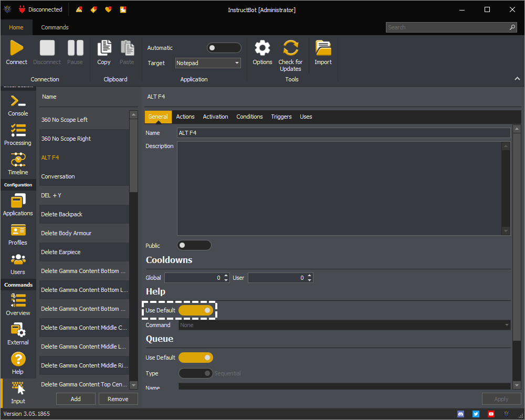Switch to the Home ribbon tab
This screenshot has width=525, height=420.
point(16,27)
